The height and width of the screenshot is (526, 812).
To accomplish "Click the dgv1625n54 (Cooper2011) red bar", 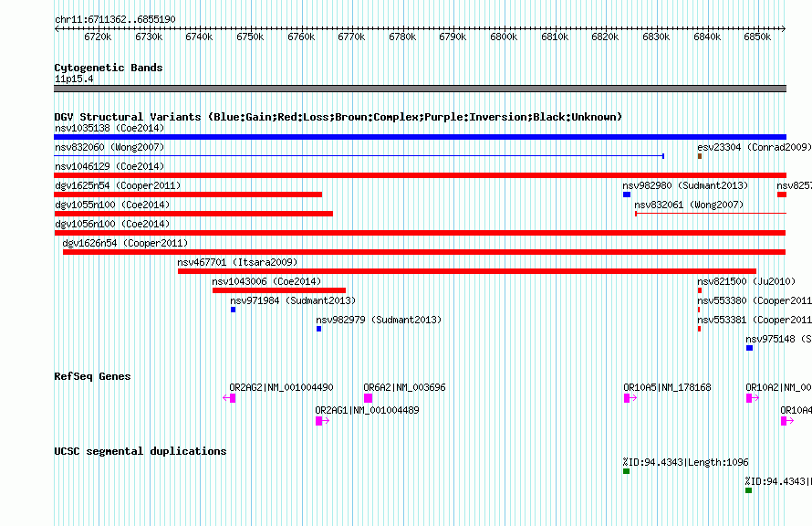I will pos(188,195).
